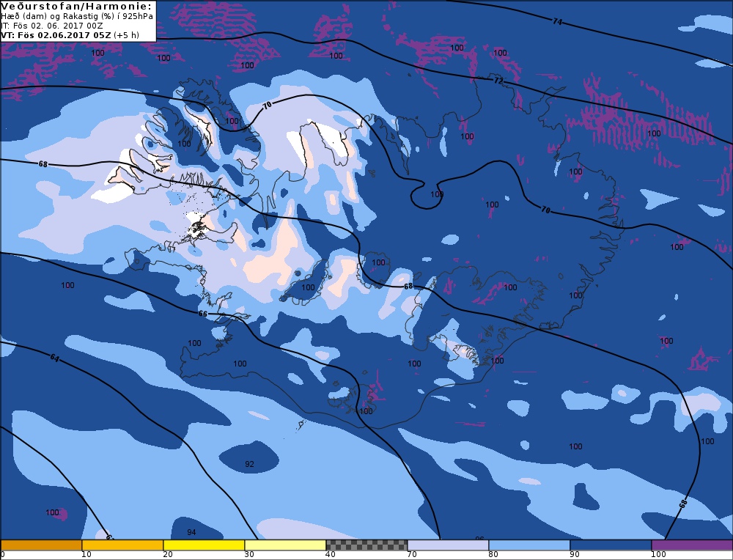
Task: Click the '92' humidity value on the map
Action: pos(250,464)
